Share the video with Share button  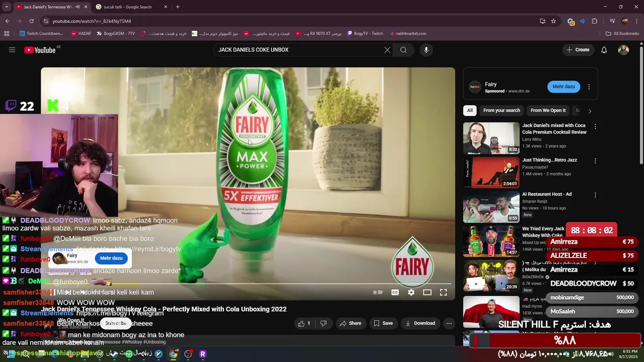coord(350,323)
